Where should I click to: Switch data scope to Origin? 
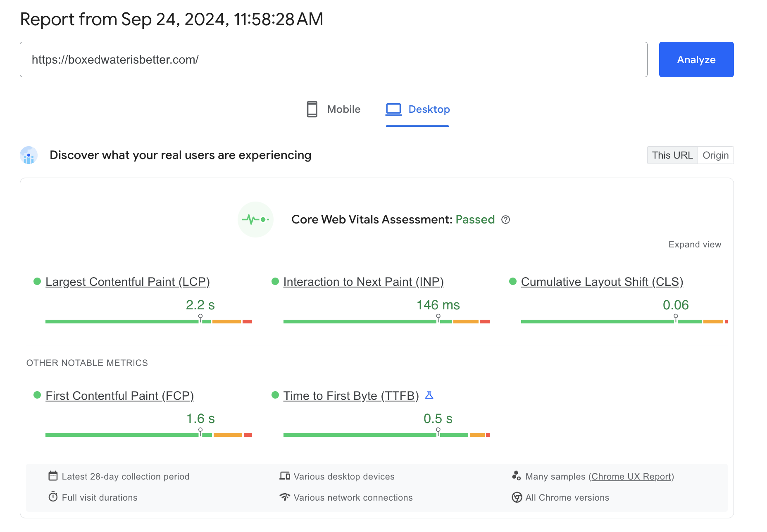715,155
